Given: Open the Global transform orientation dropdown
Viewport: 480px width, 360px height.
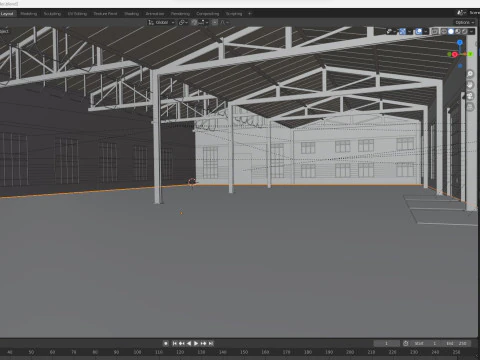Looking at the screenshot, I should [x=161, y=22].
